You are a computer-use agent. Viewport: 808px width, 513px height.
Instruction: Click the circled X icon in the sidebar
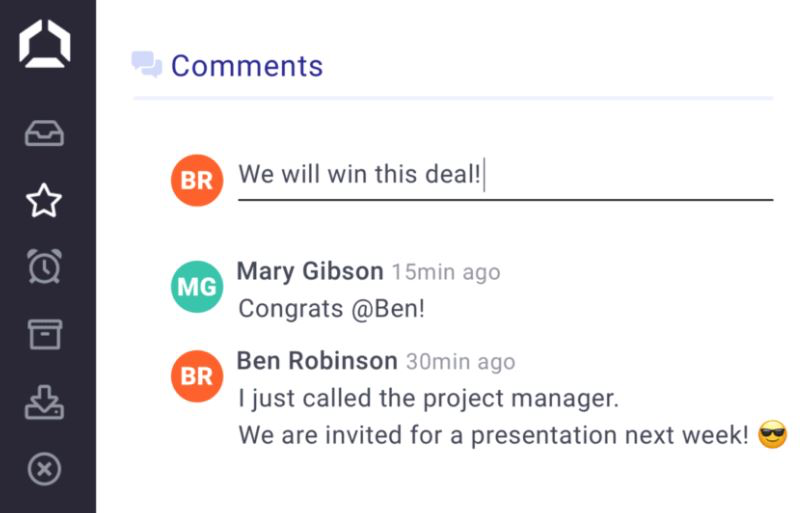[x=44, y=468]
